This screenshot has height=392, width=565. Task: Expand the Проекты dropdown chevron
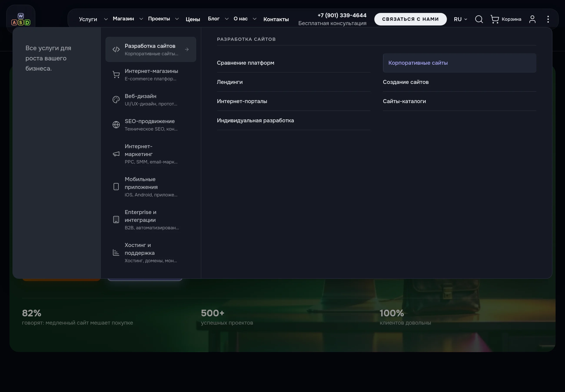click(177, 19)
